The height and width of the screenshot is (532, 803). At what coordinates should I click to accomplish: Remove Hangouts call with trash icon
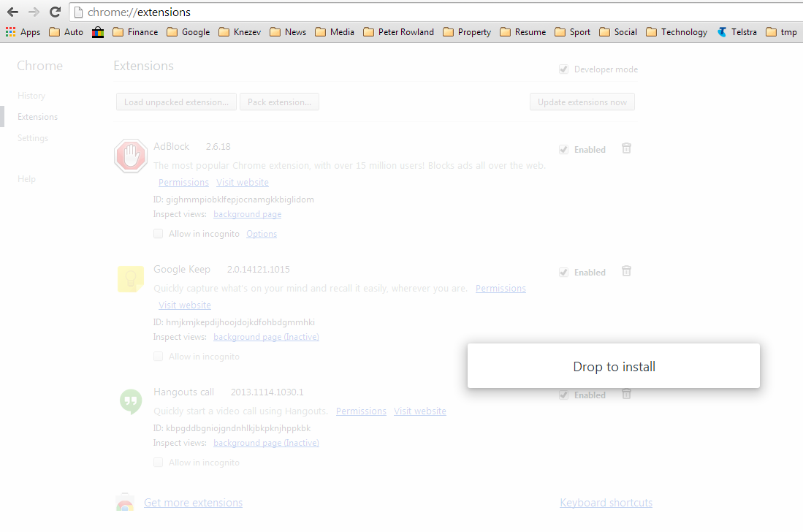(626, 394)
